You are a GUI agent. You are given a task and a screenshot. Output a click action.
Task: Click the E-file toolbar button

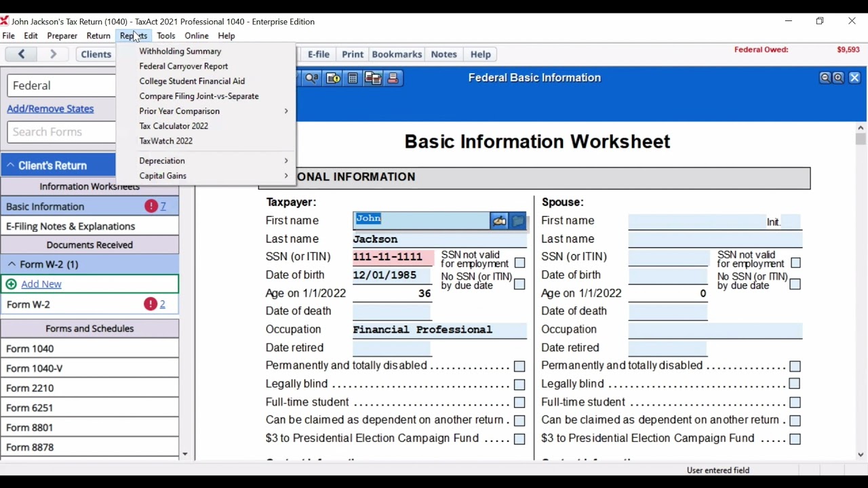[x=318, y=54]
